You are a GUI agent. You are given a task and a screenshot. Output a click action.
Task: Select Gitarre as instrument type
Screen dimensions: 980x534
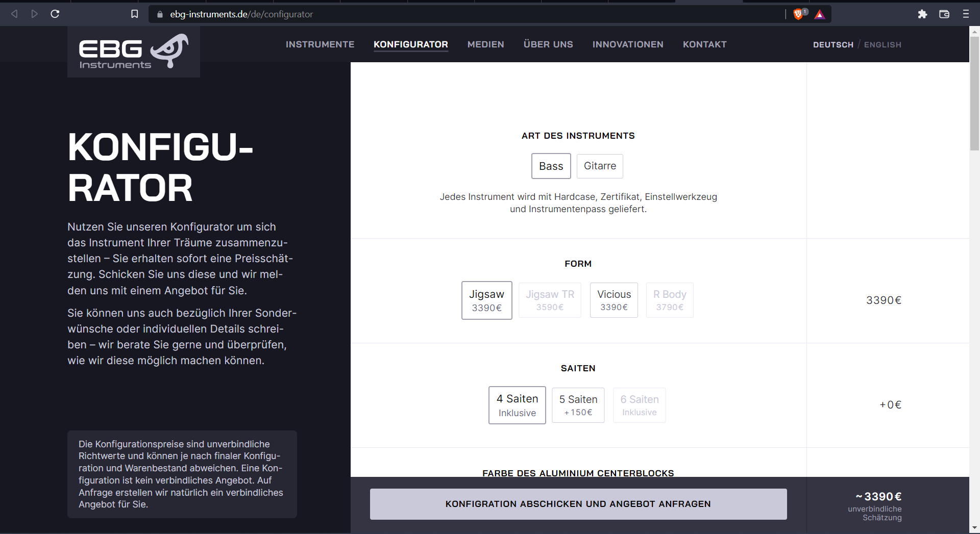600,166
